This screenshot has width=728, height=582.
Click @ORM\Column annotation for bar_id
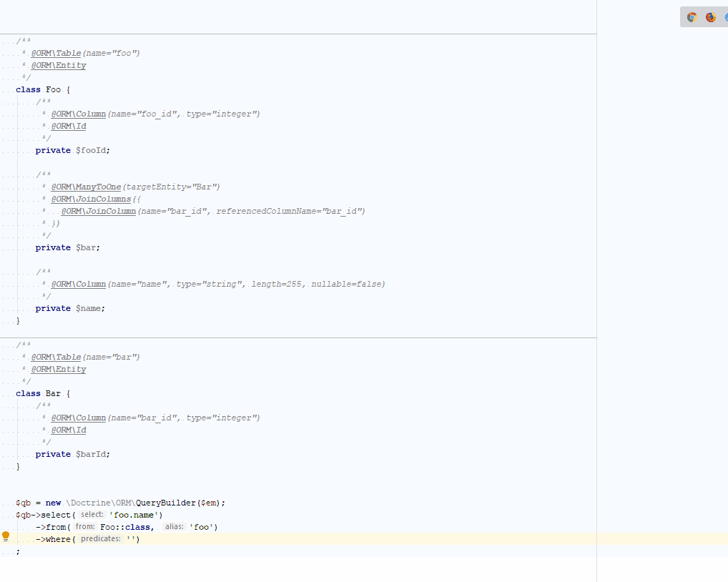tap(79, 418)
